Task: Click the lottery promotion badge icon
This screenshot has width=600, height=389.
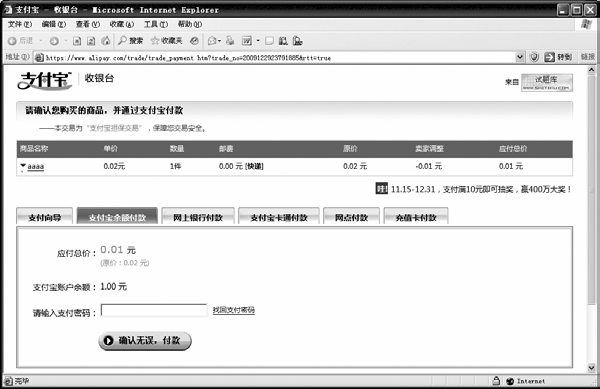Action: point(381,189)
